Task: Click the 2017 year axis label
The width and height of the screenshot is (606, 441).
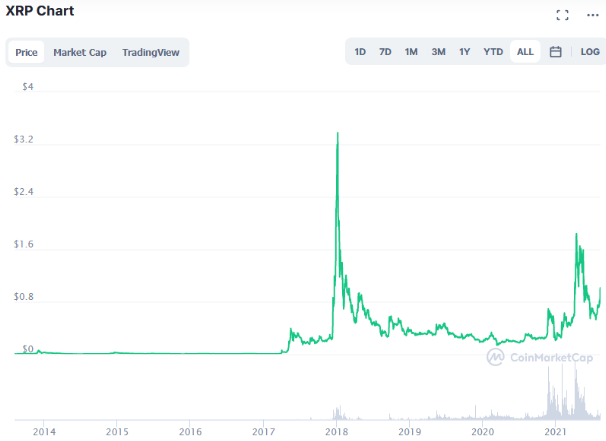Action: pos(264,432)
